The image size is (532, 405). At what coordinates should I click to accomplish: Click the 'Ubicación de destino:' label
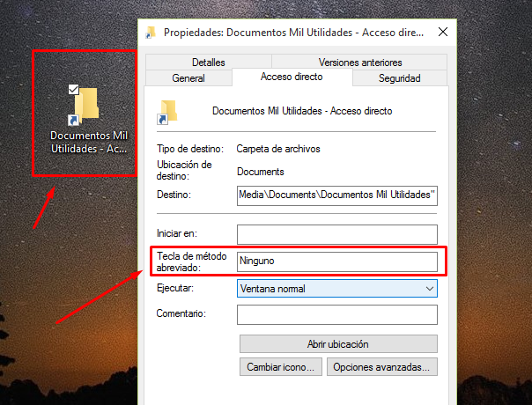coord(184,170)
